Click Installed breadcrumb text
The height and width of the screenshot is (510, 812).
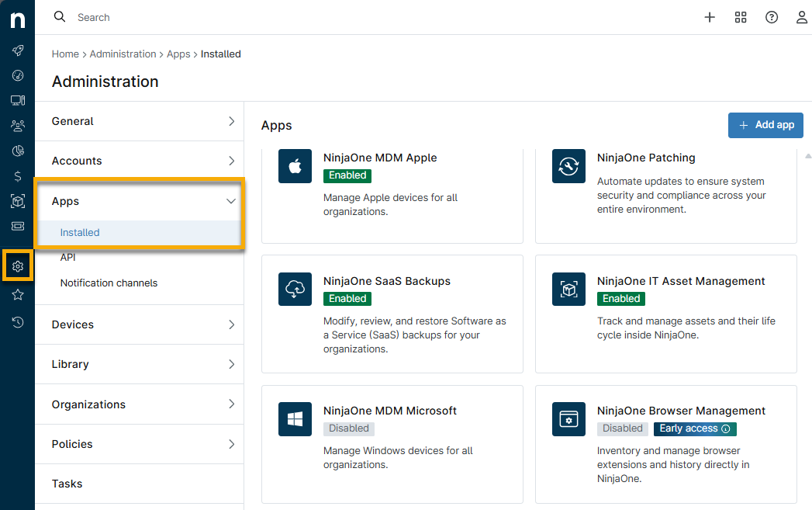pos(220,54)
